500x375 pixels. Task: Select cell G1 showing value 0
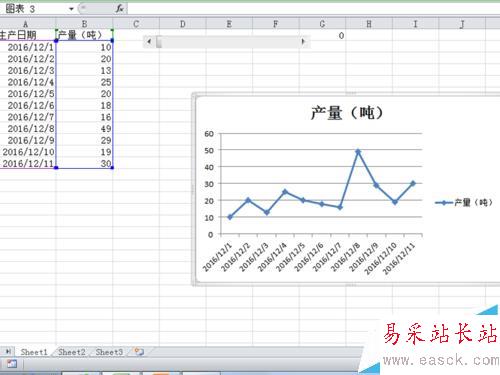point(322,35)
